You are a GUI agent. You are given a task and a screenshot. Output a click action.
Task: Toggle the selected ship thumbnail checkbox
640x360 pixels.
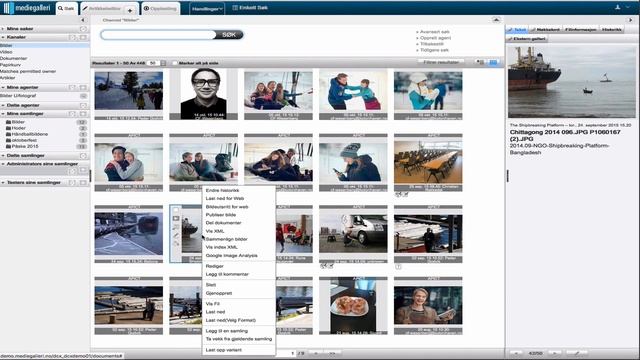click(176, 211)
